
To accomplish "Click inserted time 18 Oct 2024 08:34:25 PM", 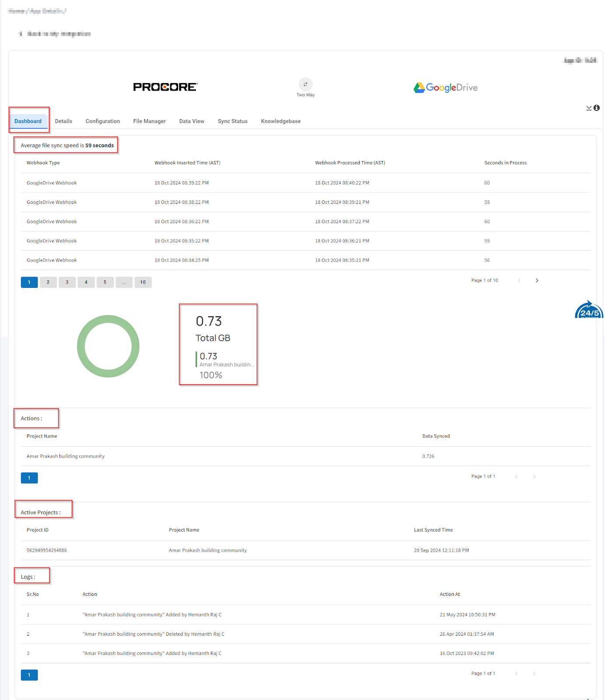I will click(182, 260).
